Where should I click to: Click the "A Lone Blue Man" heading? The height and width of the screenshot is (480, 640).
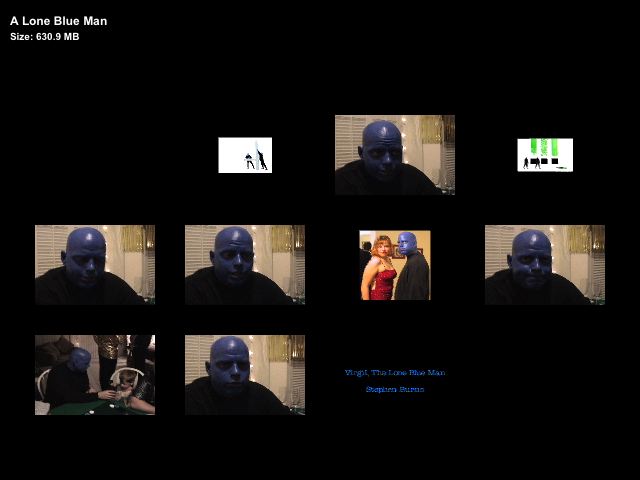coord(59,21)
